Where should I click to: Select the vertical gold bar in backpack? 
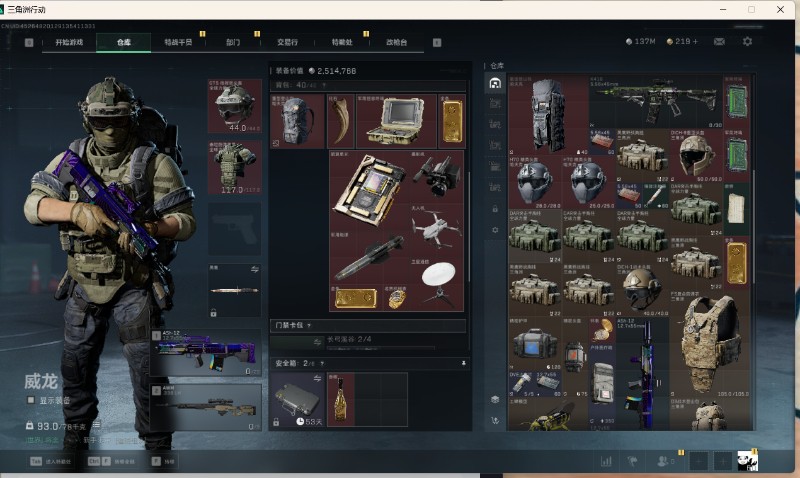(452, 121)
